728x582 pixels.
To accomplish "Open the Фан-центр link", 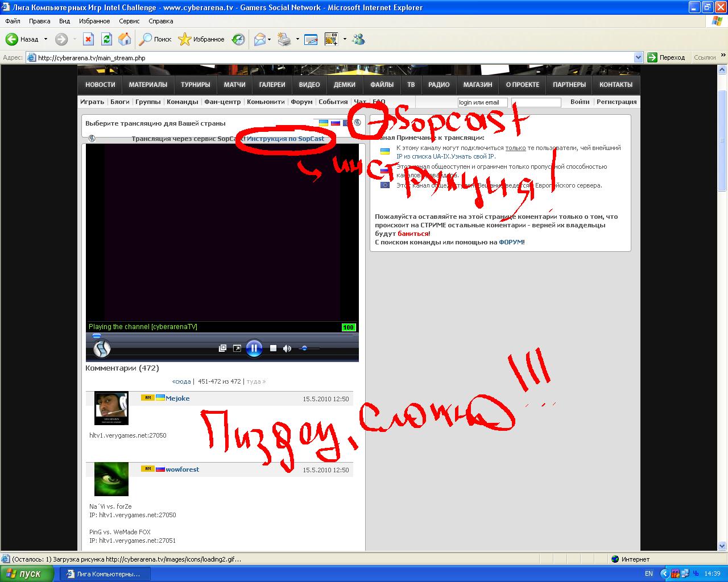I will (x=222, y=102).
